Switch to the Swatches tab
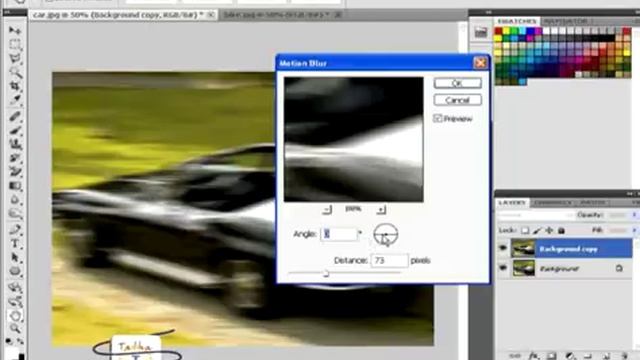Screen dimensions: 640x360 pos(517,21)
